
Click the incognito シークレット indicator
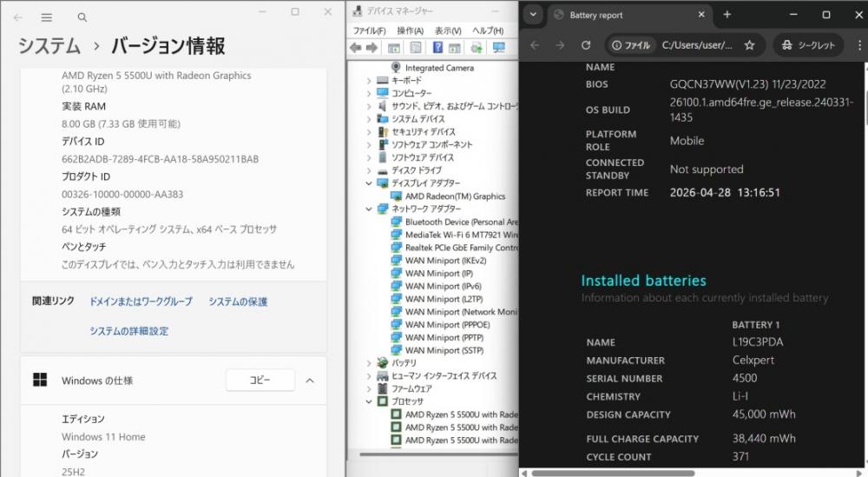(x=808, y=45)
